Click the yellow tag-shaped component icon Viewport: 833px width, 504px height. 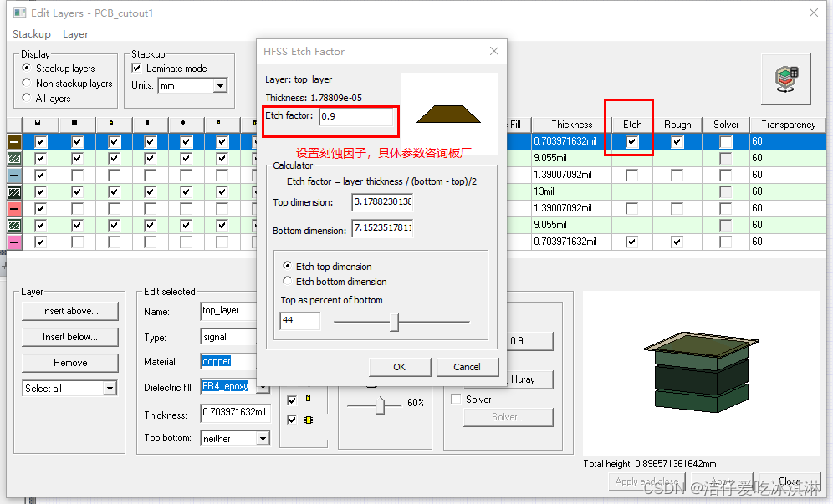[x=308, y=399]
